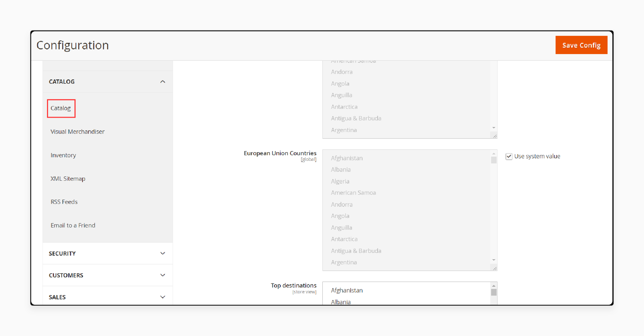The image size is (644, 336).
Task: Click scroll up arrow of Top destinations list
Action: pyautogui.click(x=494, y=286)
